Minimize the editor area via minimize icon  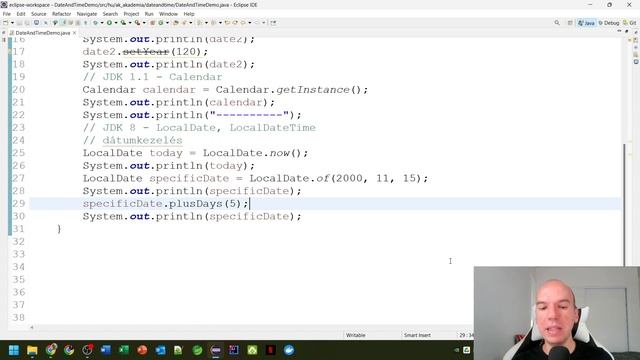[619, 31]
